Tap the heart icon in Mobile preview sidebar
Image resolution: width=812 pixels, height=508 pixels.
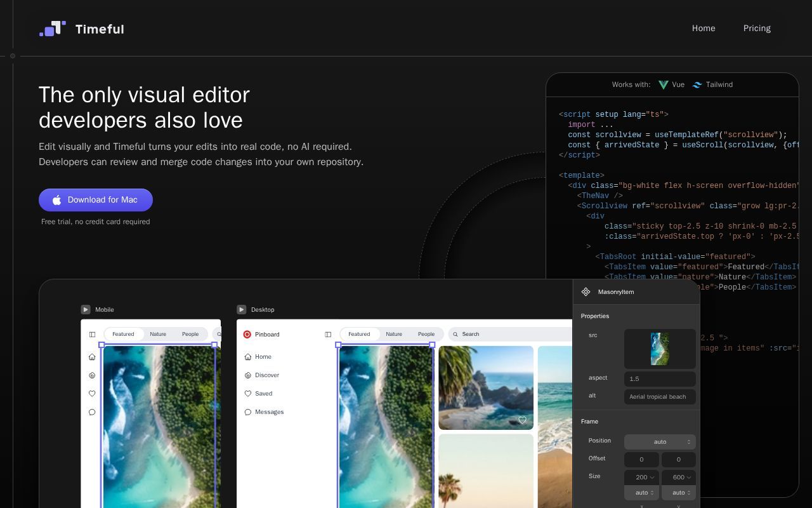(92, 394)
